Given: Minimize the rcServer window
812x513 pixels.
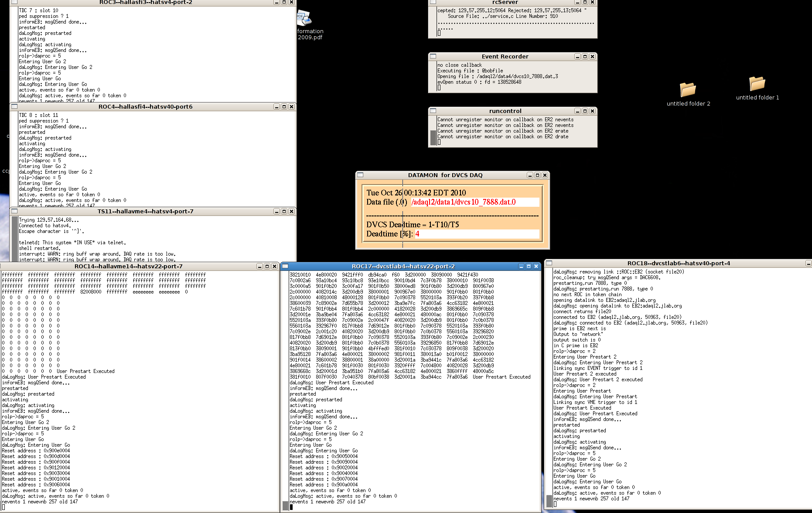Looking at the screenshot, I should click(x=577, y=2).
